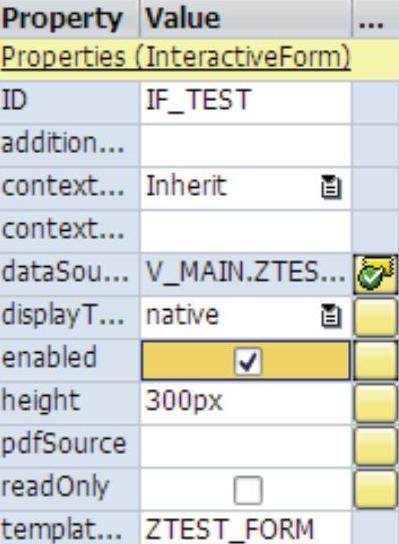Open binding button for readOnly property
The image size is (399, 544).
coord(375,490)
